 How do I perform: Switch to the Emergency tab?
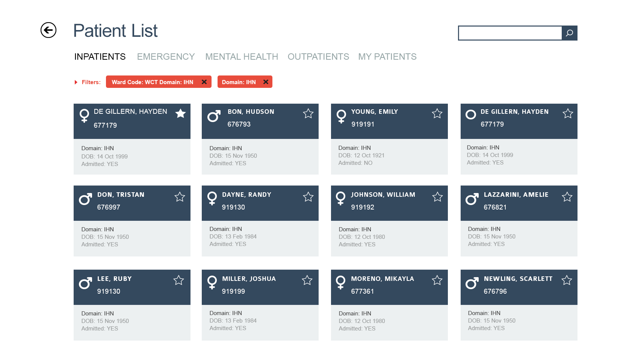(x=166, y=57)
